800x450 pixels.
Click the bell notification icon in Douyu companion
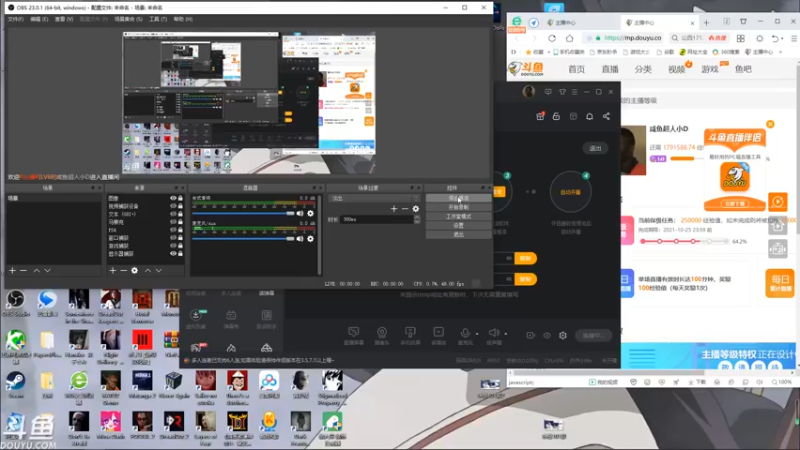coord(589,116)
